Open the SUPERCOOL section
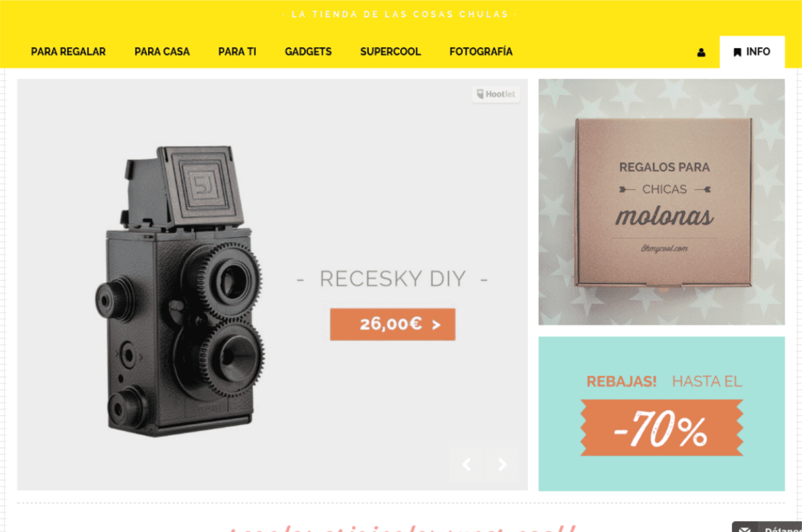 point(390,52)
